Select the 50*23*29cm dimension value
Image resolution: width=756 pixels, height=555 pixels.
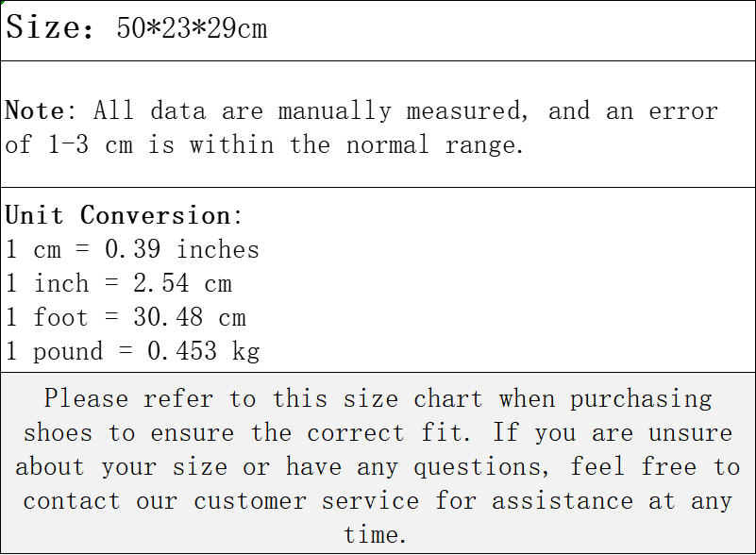192,28
